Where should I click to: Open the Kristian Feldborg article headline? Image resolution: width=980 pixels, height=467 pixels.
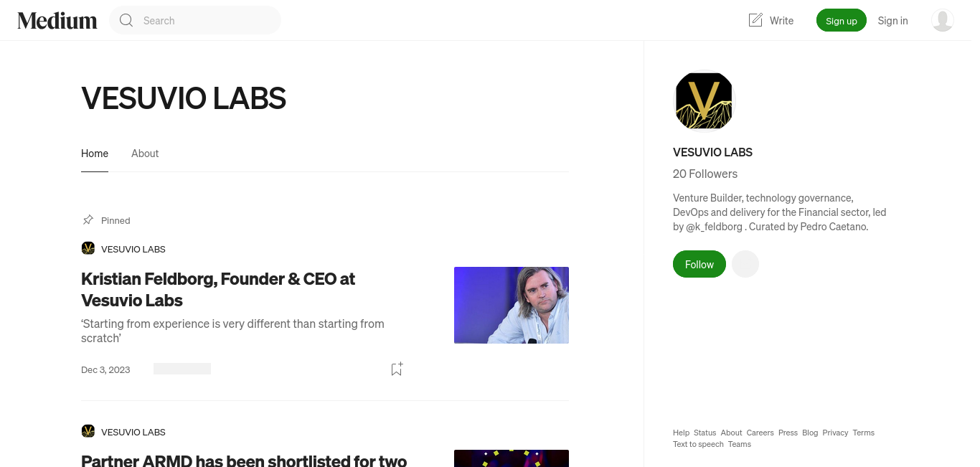[218, 289]
